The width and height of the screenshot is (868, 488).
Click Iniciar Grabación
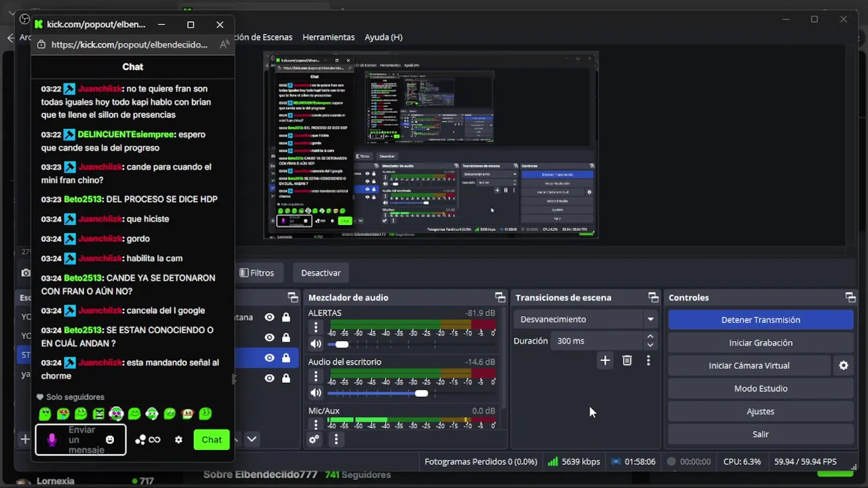tap(761, 343)
